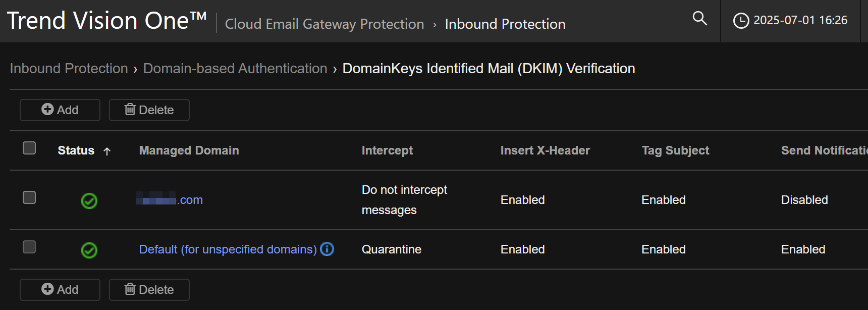Sort by Intercept column header
The height and width of the screenshot is (310, 868).
387,150
